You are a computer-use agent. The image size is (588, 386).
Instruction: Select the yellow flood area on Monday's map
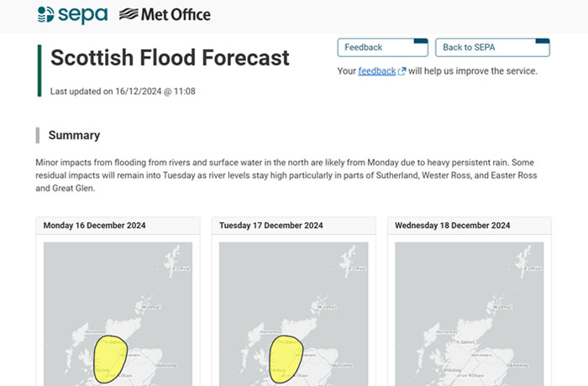109,359
